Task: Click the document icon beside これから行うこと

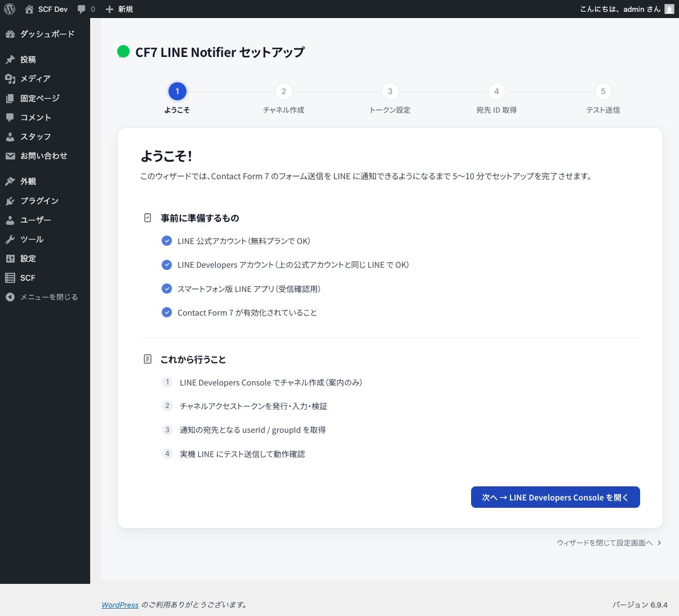Action: click(x=148, y=359)
